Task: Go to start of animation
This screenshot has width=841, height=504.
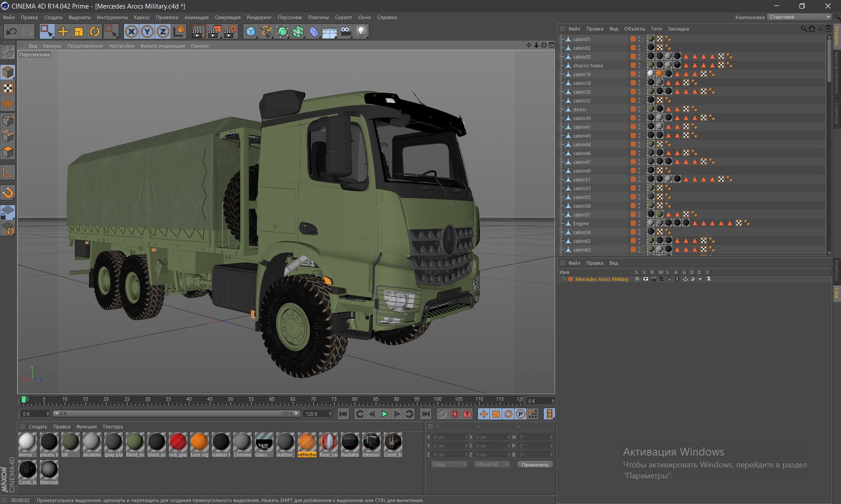Action: [x=343, y=414]
